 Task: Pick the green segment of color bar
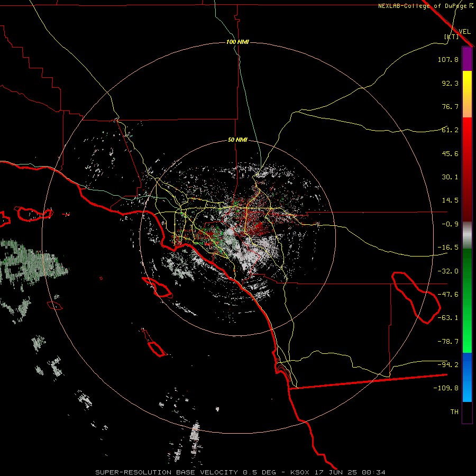(x=467, y=300)
